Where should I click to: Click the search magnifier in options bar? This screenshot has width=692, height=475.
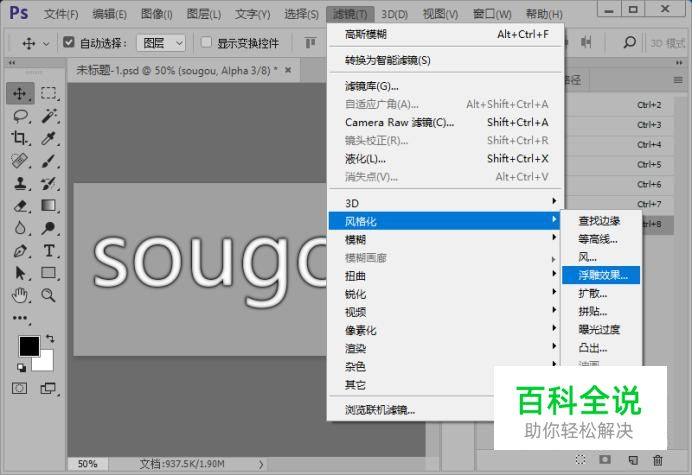(x=630, y=42)
